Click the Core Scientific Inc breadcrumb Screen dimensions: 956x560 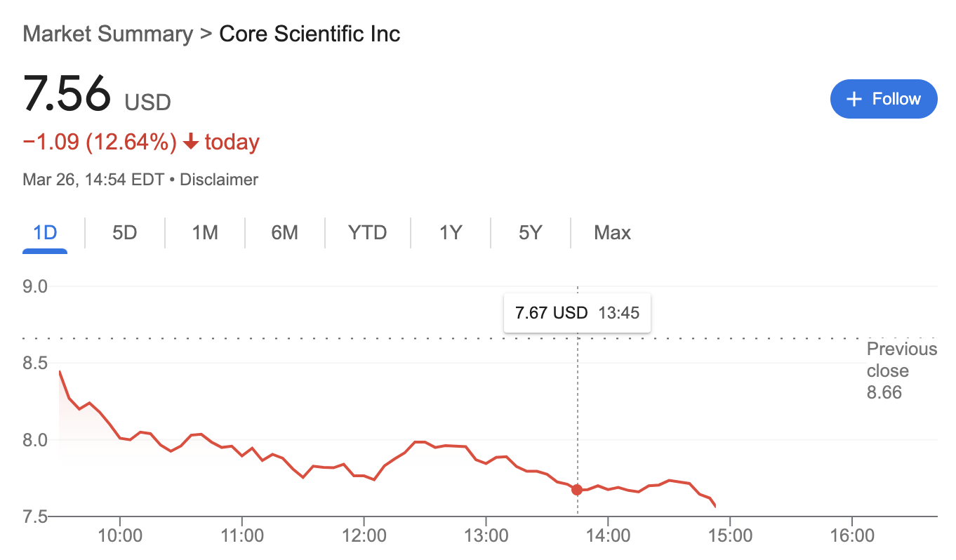310,34
